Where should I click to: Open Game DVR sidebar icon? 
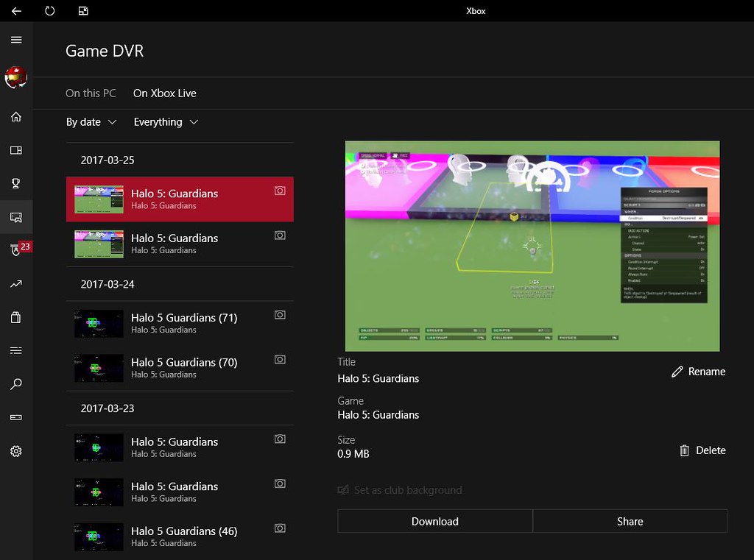[x=16, y=217]
